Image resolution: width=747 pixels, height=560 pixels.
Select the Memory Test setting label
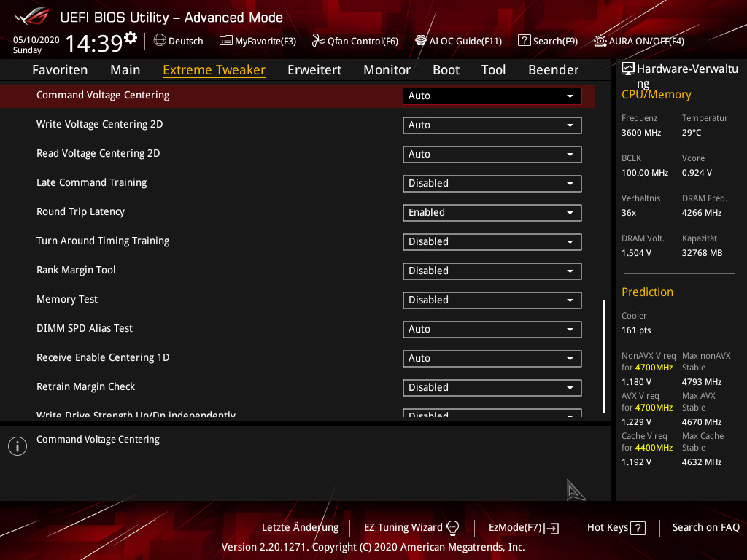67,299
